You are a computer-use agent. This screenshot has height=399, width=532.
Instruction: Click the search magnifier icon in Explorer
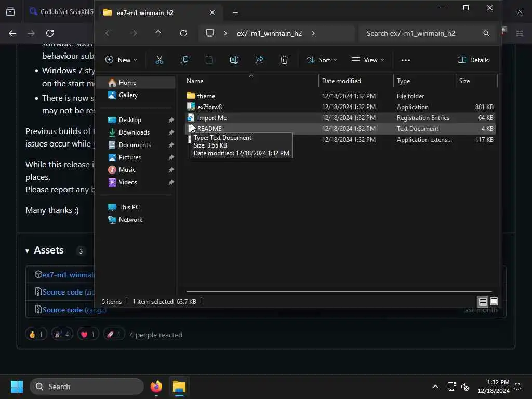click(x=486, y=33)
